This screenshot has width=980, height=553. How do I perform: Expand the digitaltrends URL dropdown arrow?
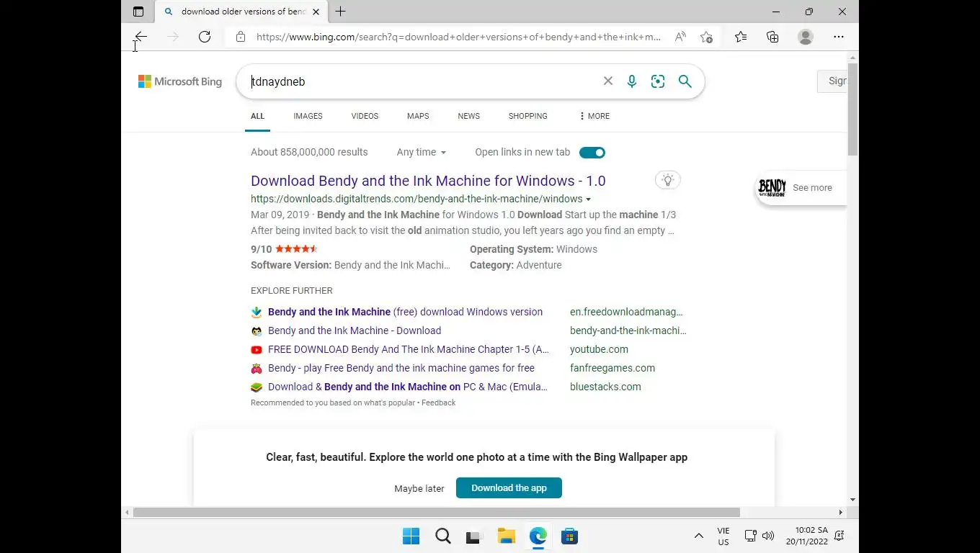589,199
